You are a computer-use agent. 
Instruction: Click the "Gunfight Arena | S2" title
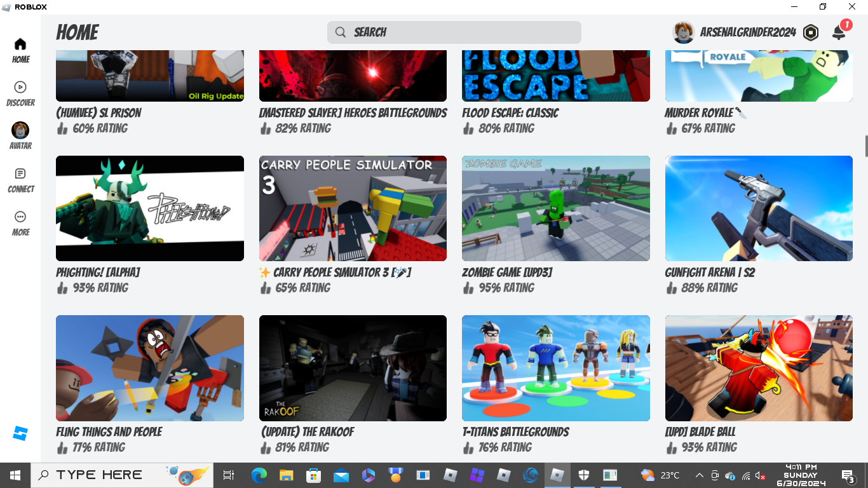click(710, 273)
